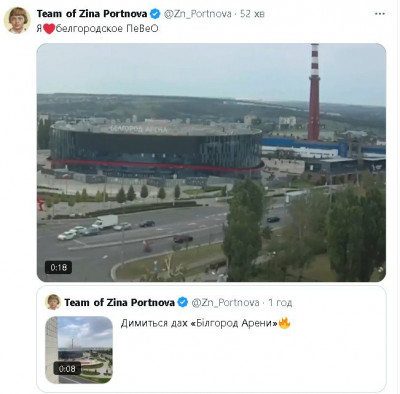Click the @Zn_Portnova handle in quoted tweet
Screen dimensions: 400x394
pos(225,303)
